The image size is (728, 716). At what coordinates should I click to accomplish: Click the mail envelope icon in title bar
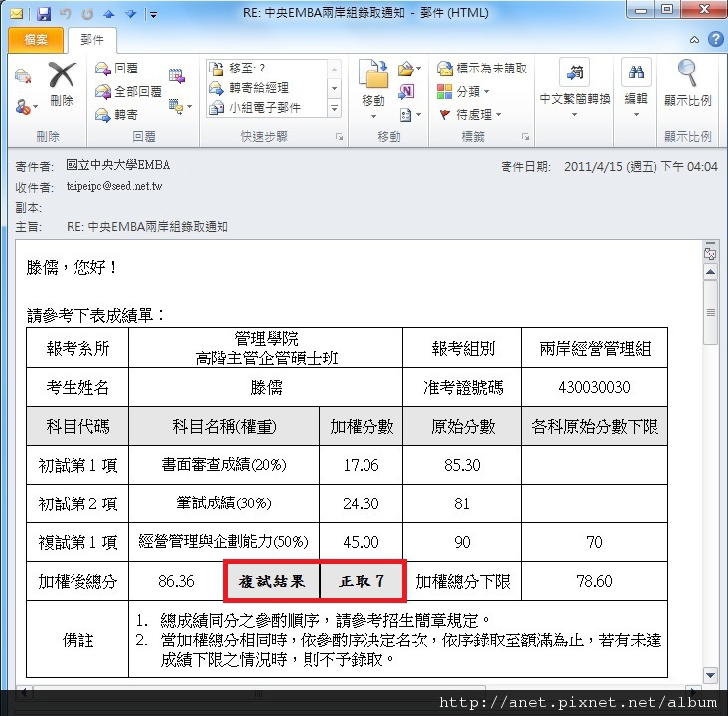pyautogui.click(x=16, y=14)
